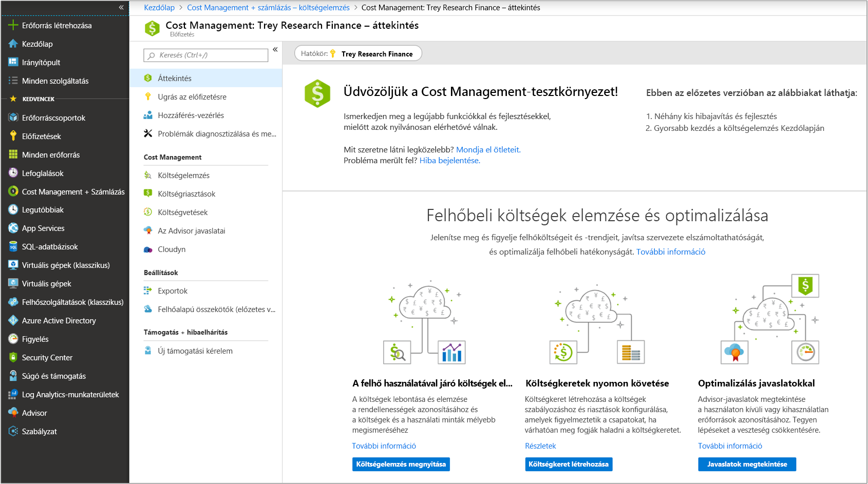Click the Költségelemzés magnifier icon

click(148, 175)
